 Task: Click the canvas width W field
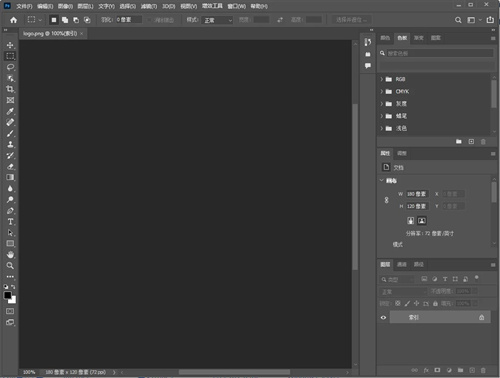pos(417,194)
